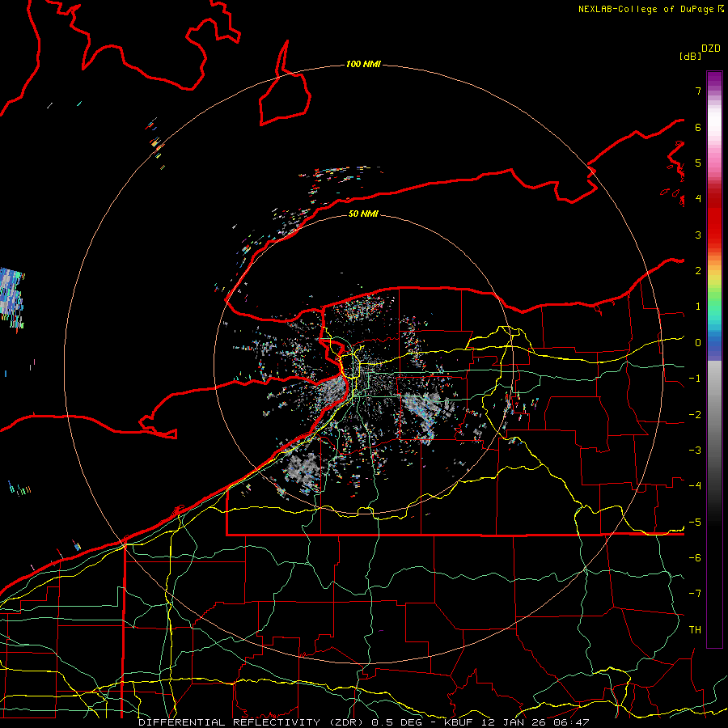
Task: Select the 2 dB scale label
Action: coord(698,271)
